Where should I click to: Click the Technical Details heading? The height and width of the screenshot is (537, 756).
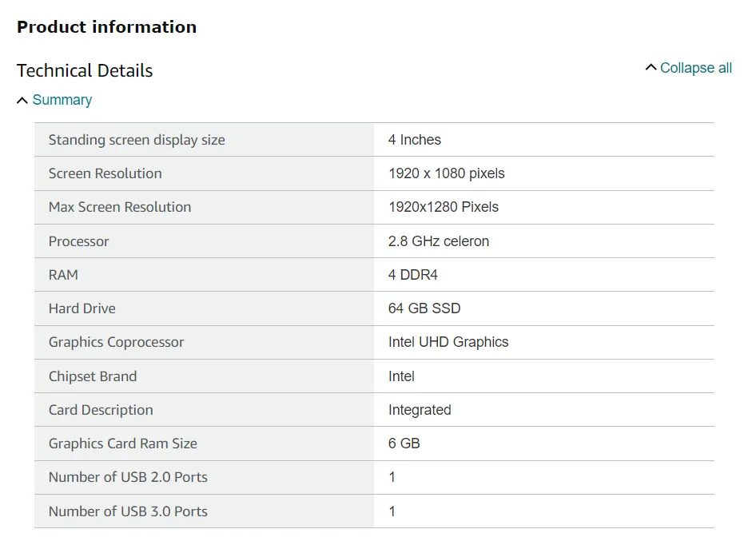click(x=85, y=70)
